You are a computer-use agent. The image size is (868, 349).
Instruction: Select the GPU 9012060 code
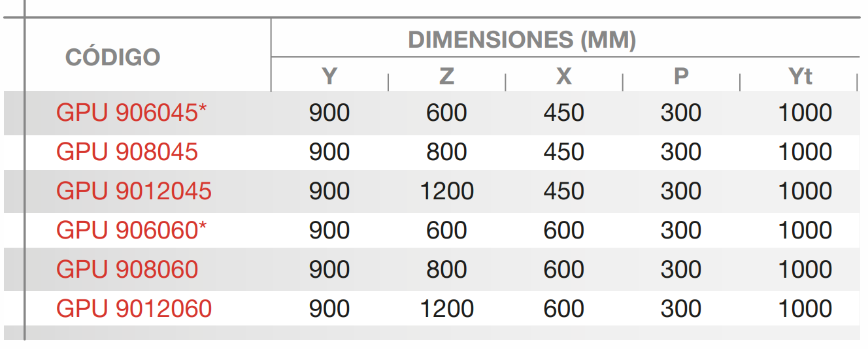point(134,308)
